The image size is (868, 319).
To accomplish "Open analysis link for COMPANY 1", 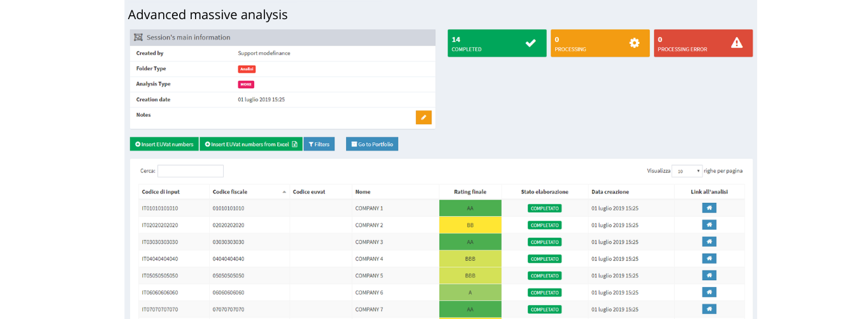I will [709, 208].
